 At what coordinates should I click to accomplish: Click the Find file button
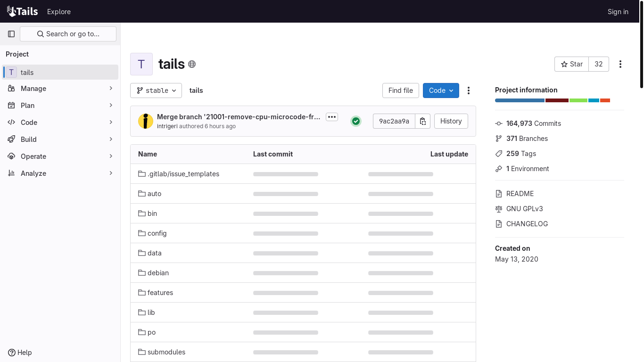point(400,90)
